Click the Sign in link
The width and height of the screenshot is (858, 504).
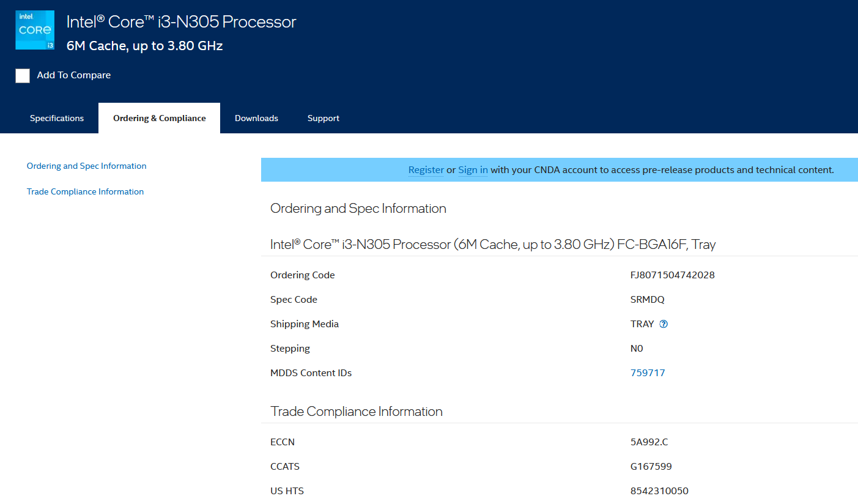[473, 170]
